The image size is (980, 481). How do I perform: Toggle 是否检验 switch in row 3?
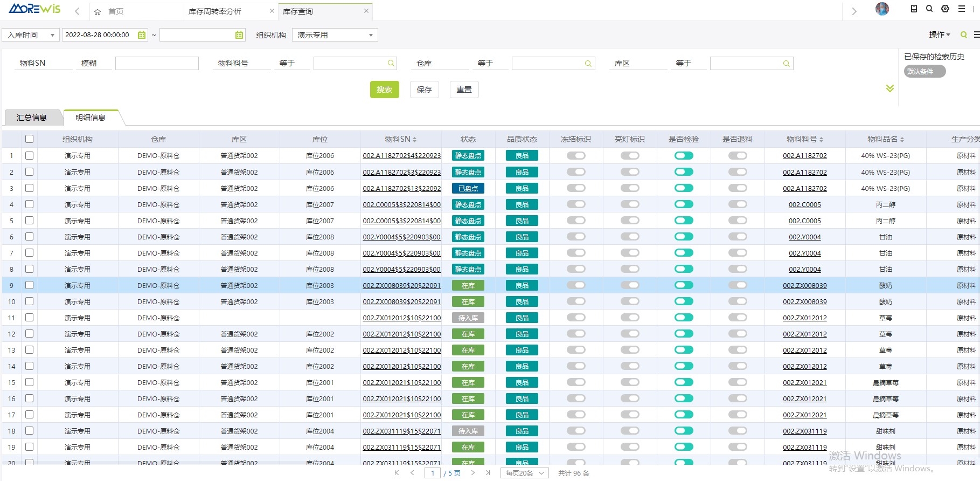(684, 188)
